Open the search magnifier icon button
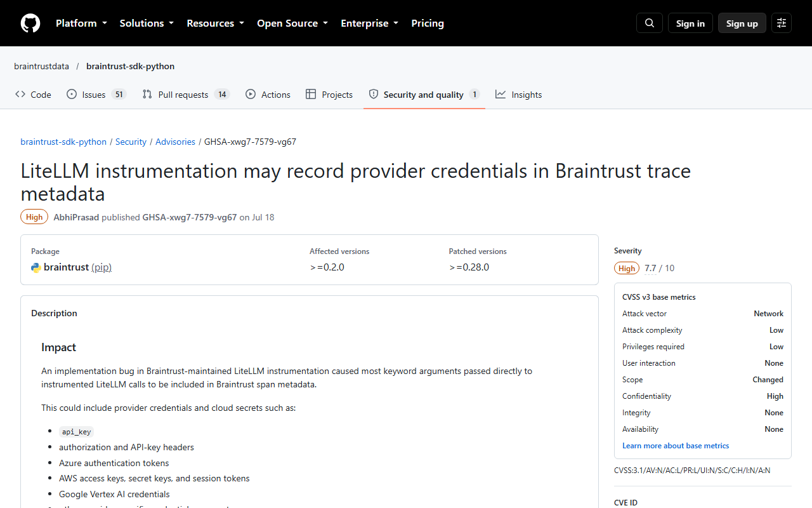The height and width of the screenshot is (508, 812). pyautogui.click(x=650, y=23)
